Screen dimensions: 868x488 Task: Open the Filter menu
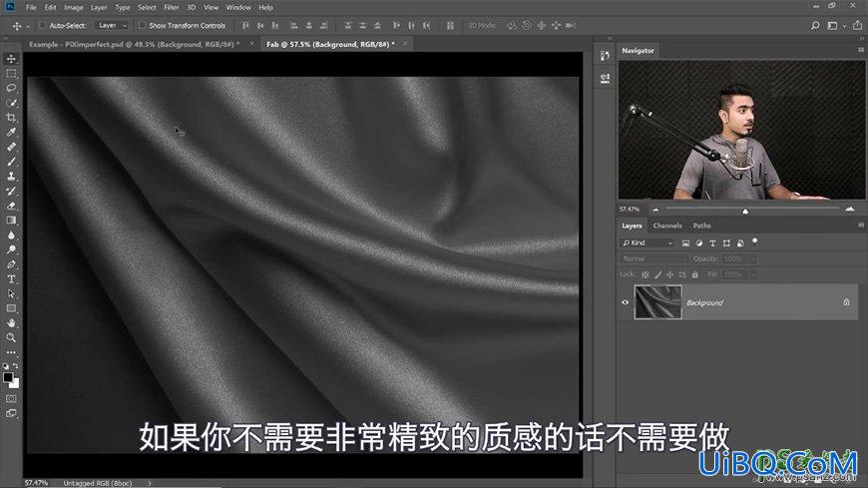click(x=171, y=8)
